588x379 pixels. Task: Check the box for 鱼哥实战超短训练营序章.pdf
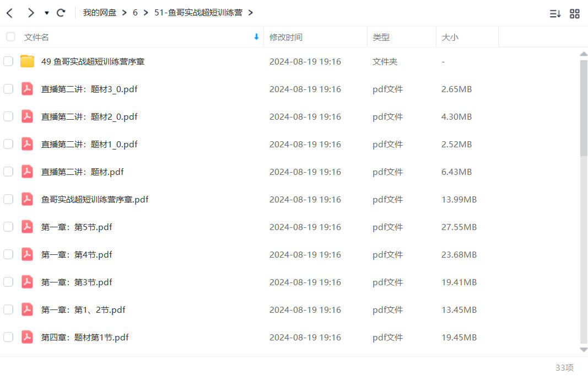(8, 199)
